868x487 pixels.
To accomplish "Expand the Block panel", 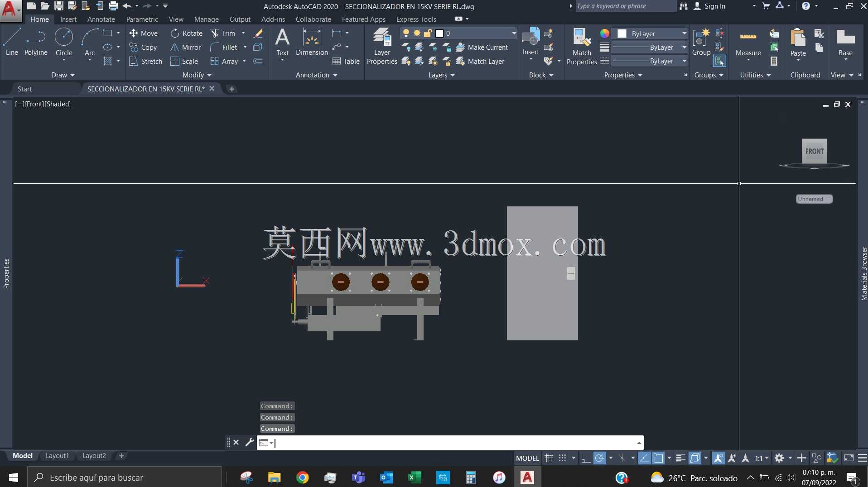I will pos(541,75).
